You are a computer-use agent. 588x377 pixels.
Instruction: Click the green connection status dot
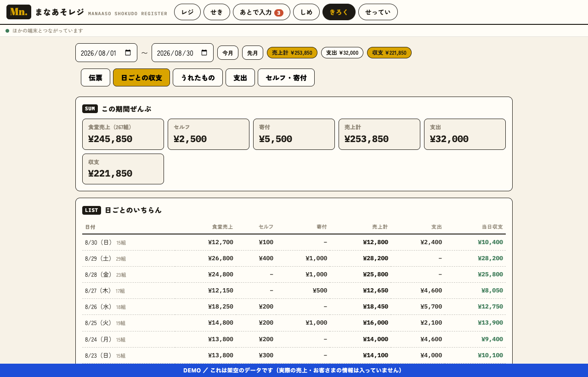click(7, 31)
